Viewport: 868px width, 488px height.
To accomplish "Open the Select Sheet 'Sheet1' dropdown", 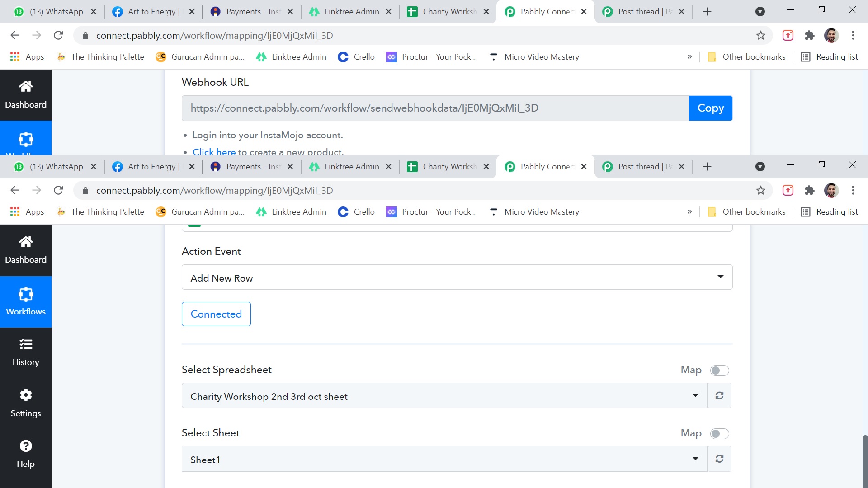I will coord(444,459).
